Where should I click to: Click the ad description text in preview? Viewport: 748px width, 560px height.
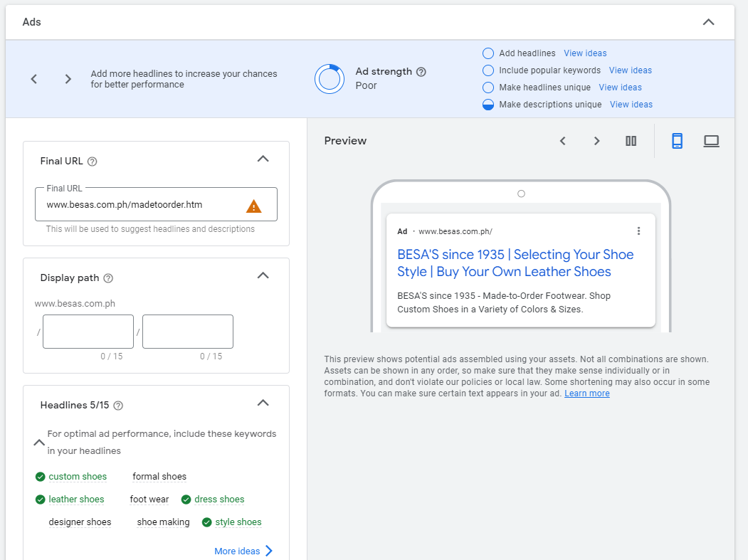point(504,302)
